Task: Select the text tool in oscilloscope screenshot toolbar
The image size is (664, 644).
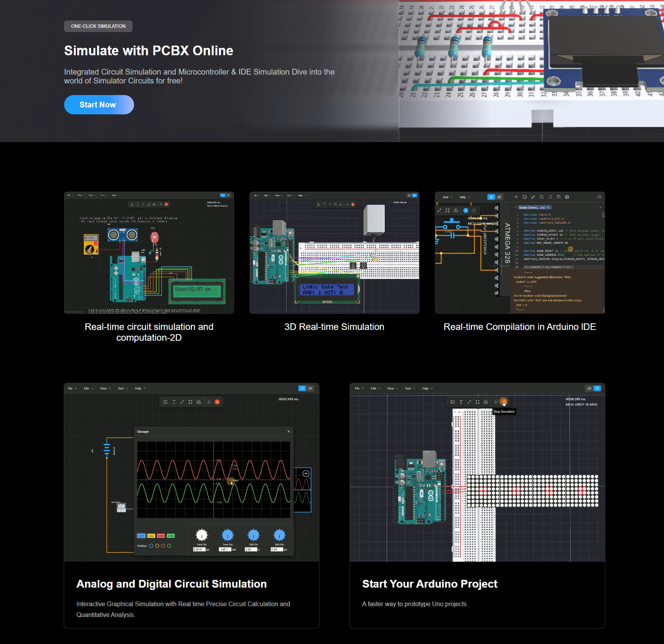Action: coord(174,402)
